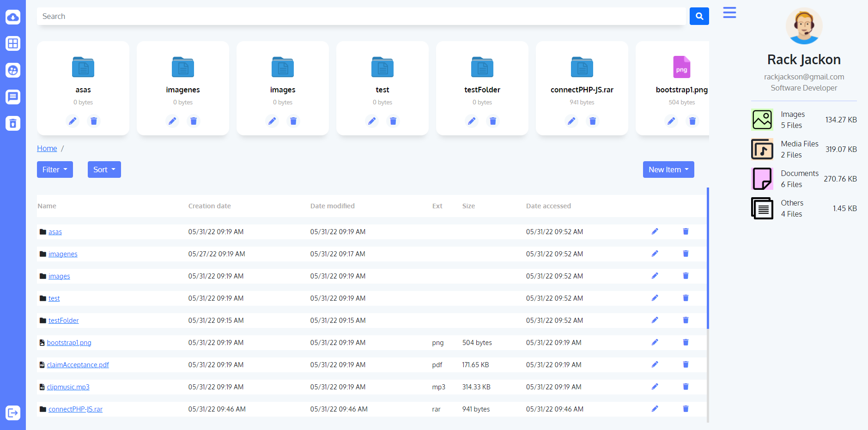Click the Search input field

[x=361, y=16]
